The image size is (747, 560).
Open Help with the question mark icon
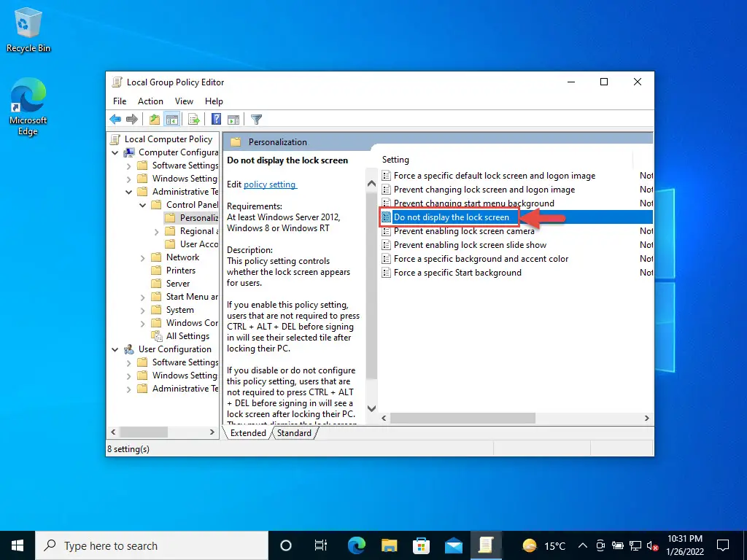tap(215, 119)
